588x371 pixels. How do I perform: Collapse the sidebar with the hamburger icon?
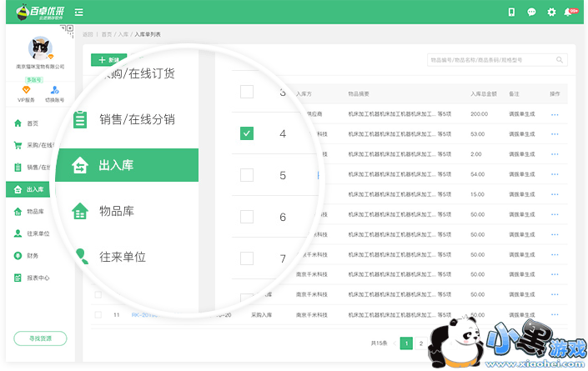click(78, 12)
